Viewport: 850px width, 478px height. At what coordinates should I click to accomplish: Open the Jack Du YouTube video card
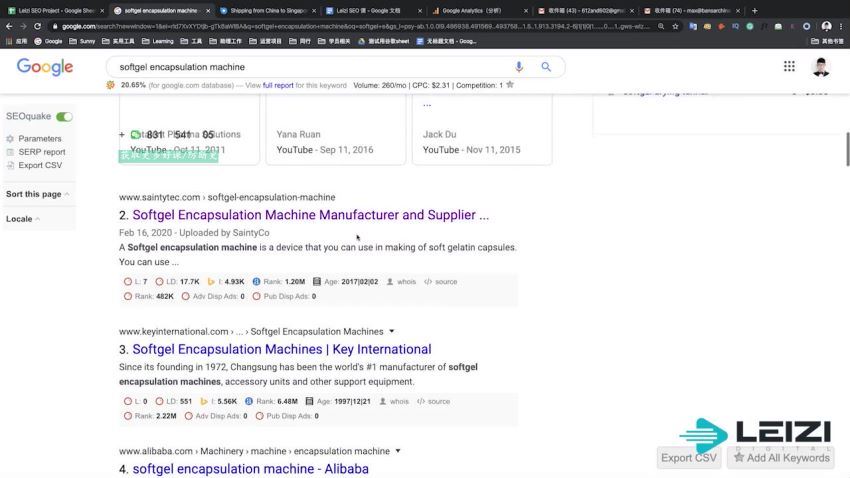pyautogui.click(x=482, y=130)
